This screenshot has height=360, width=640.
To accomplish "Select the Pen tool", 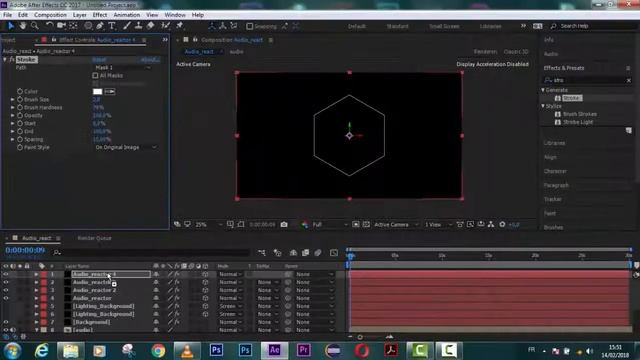I will (x=100, y=26).
